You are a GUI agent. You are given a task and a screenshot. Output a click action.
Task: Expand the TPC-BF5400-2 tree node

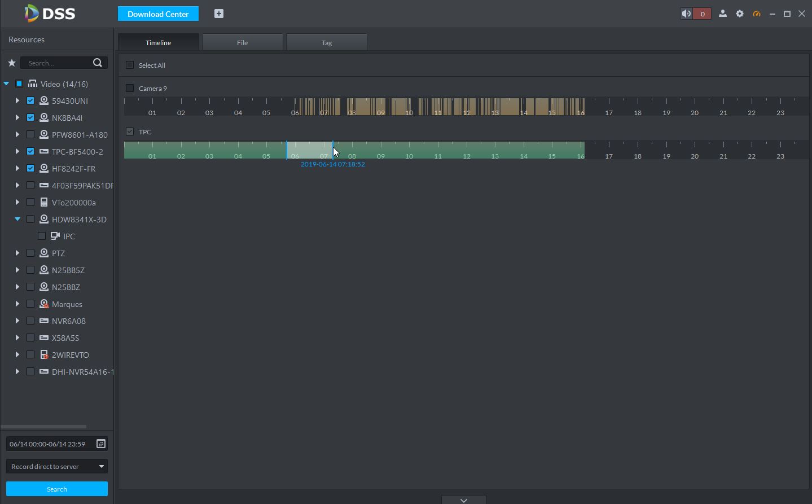(17, 151)
